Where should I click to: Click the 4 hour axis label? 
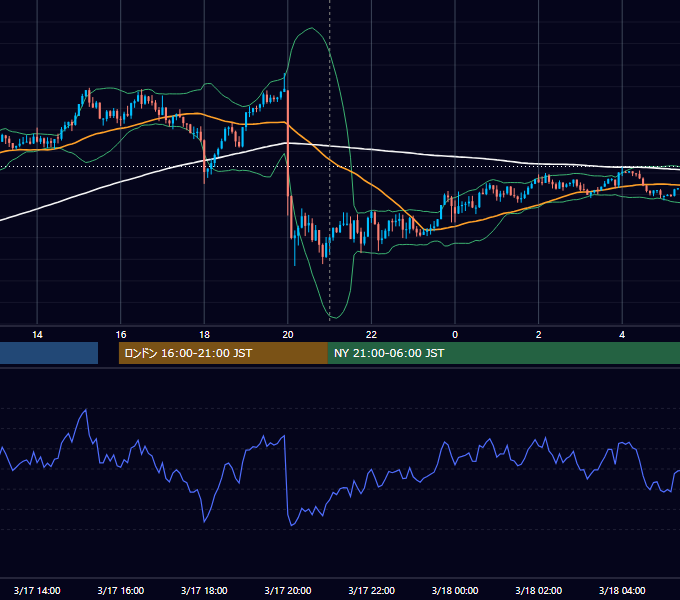tap(622, 335)
